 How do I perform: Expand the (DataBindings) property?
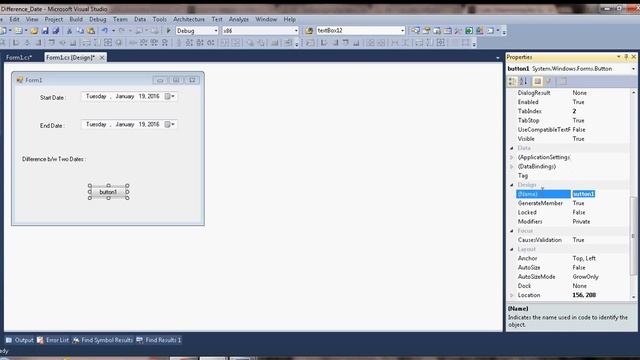512,167
